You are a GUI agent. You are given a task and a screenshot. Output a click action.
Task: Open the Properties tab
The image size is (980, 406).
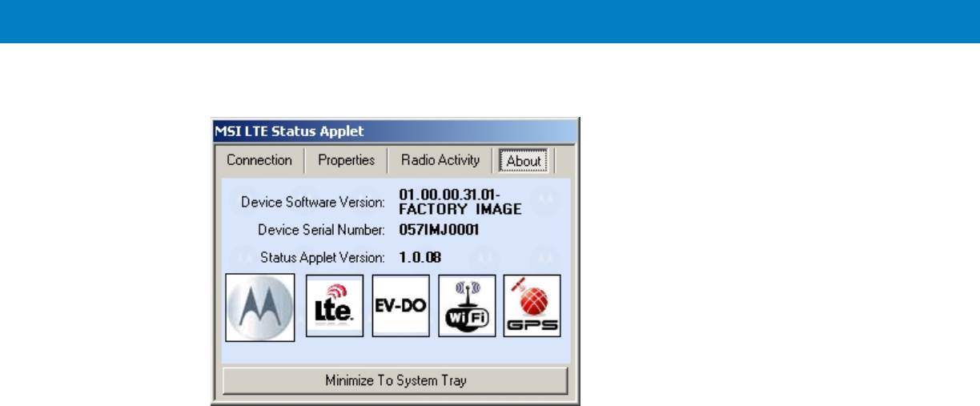[347, 159]
